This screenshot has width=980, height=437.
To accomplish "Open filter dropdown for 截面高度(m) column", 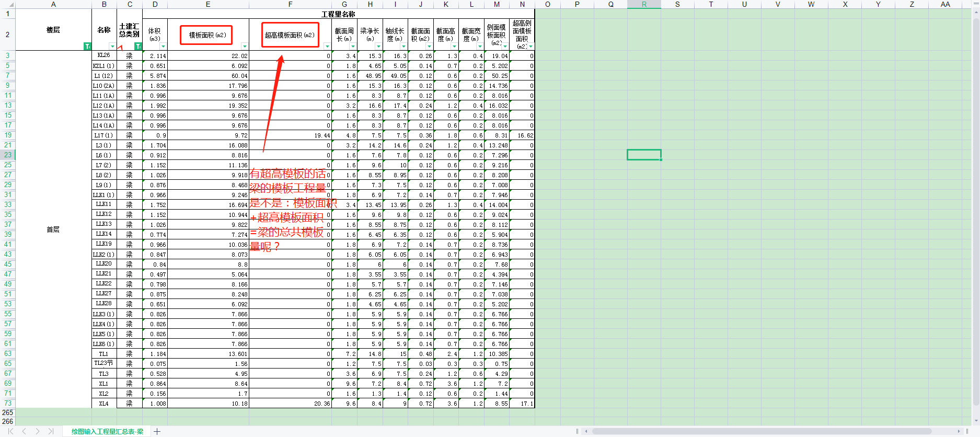I will (454, 47).
